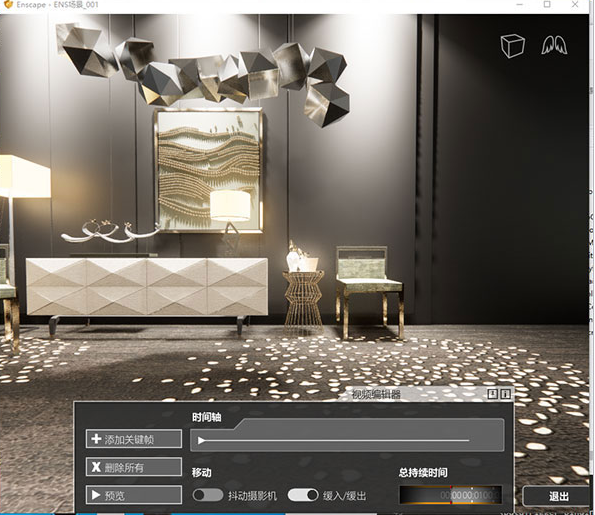Click the 退出 (exit) button
The height and width of the screenshot is (515, 595).
tap(558, 496)
